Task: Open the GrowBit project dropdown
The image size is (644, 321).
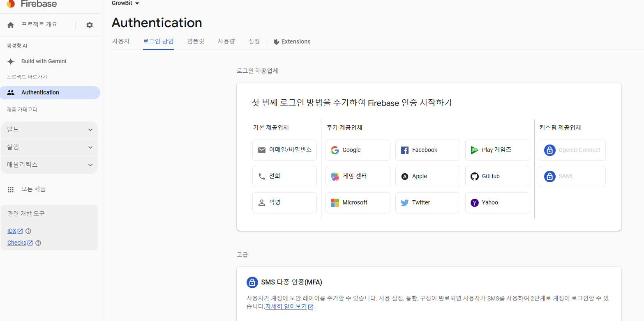Action: point(126,3)
